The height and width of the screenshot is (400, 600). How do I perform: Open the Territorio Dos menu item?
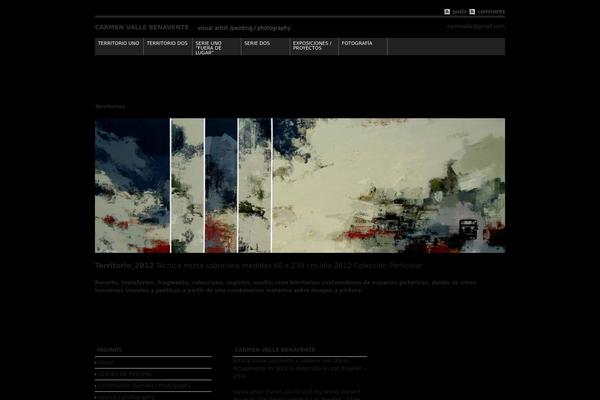[x=168, y=47]
